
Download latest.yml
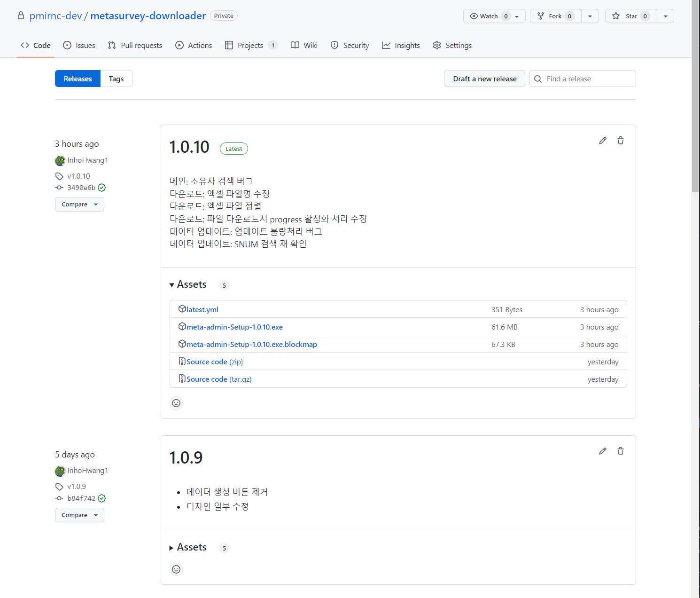202,309
